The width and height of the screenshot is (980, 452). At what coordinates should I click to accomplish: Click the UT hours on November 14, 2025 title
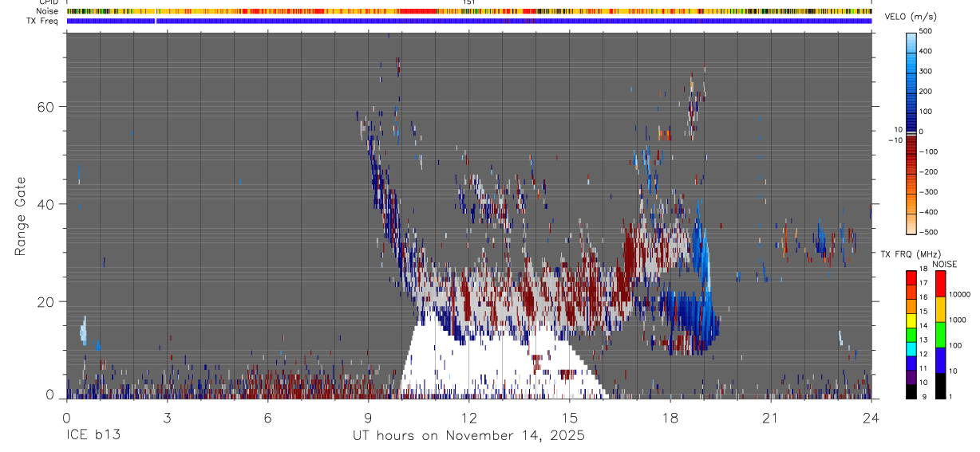point(469,436)
